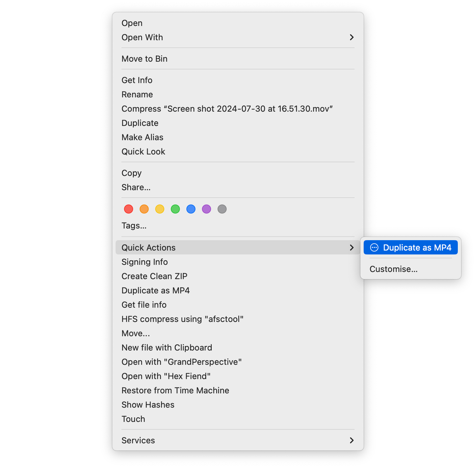The image size is (476, 468).
Task: Click the ellipsis icon beside Duplicate as MP4
Action: 374,248
